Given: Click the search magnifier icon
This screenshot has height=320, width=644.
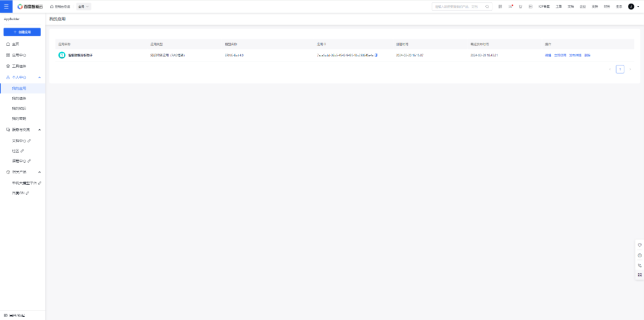Looking at the screenshot, I should (487, 7).
